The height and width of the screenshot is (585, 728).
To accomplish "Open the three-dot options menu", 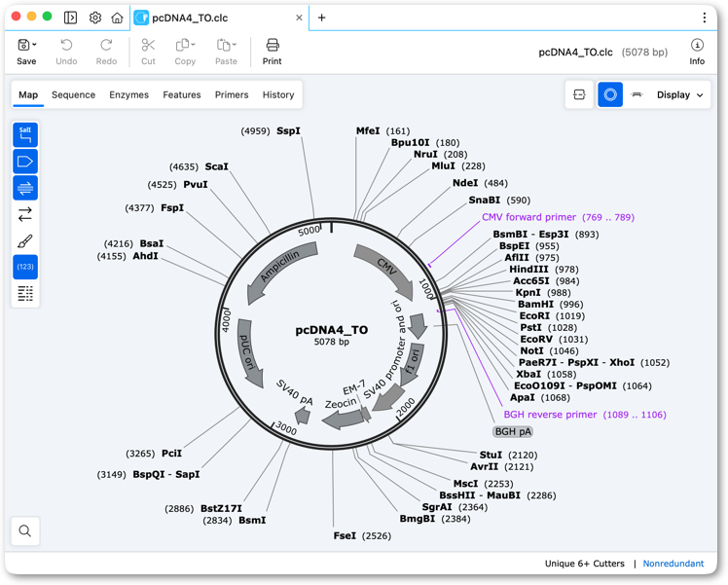I will [x=705, y=18].
